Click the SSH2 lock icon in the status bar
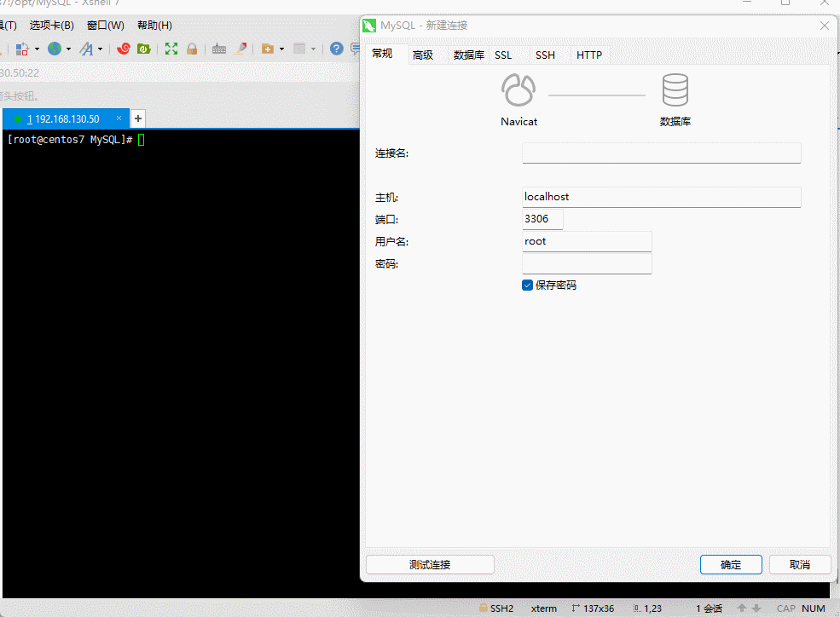Viewport: 840px width, 617px height. 484,608
